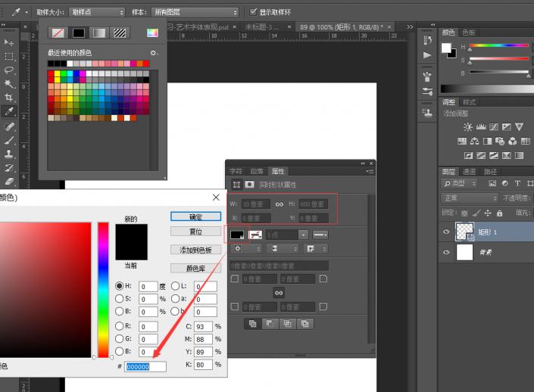
Task: Switch to the 通道 channels tab
Action: click(469, 172)
